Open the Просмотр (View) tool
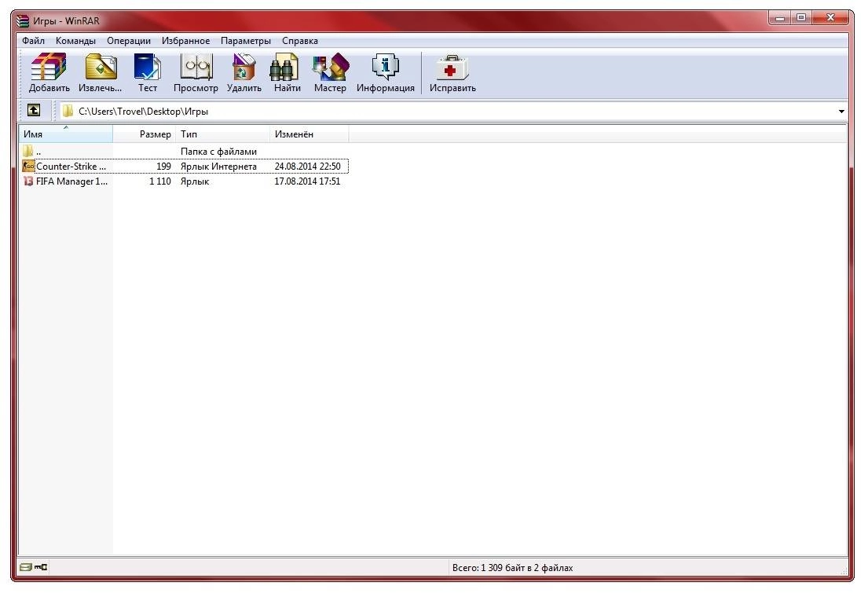This screenshot has width=868, height=597. 196,72
